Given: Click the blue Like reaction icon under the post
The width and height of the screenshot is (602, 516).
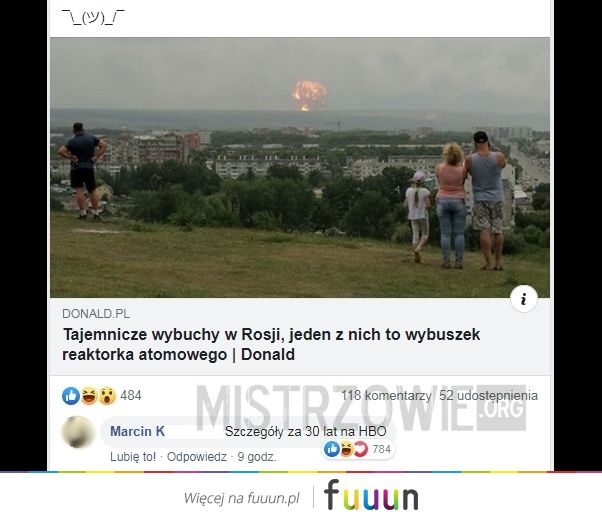Looking at the screenshot, I should tap(71, 396).
